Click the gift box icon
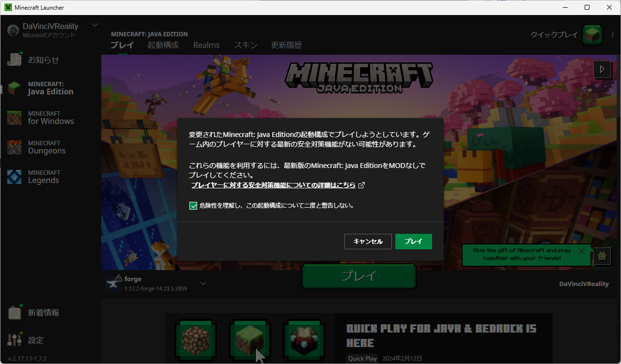The width and height of the screenshot is (621, 364). (602, 256)
